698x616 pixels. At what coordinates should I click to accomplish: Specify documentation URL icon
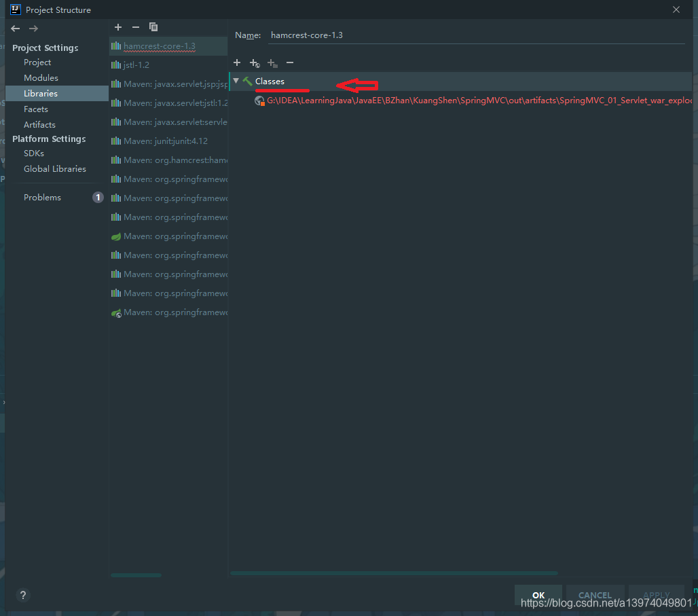point(255,63)
